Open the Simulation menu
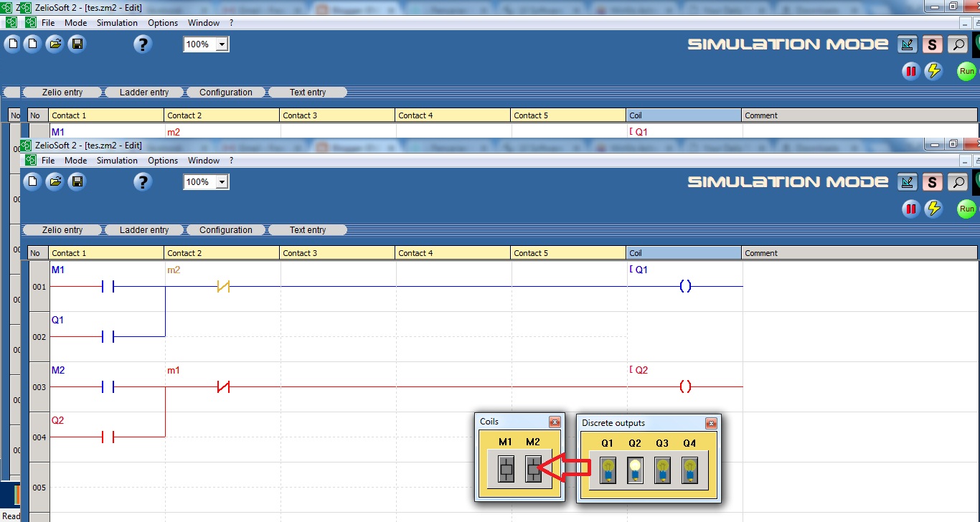 (x=117, y=160)
